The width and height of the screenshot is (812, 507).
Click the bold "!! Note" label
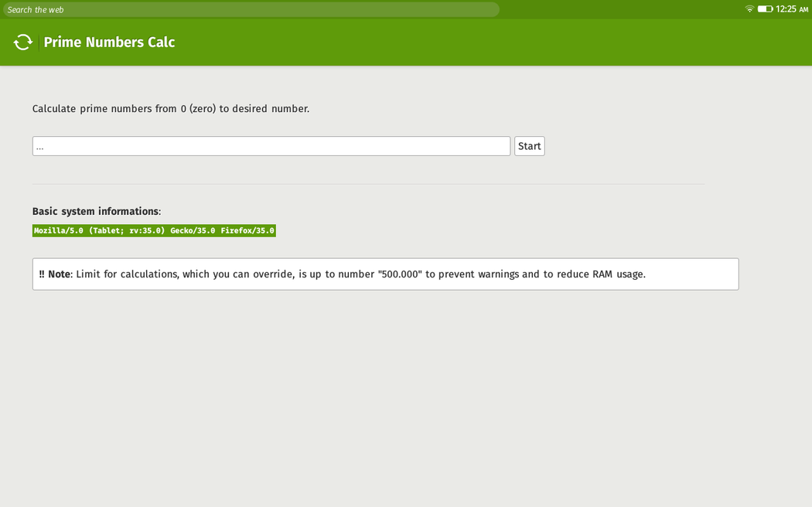click(x=54, y=274)
